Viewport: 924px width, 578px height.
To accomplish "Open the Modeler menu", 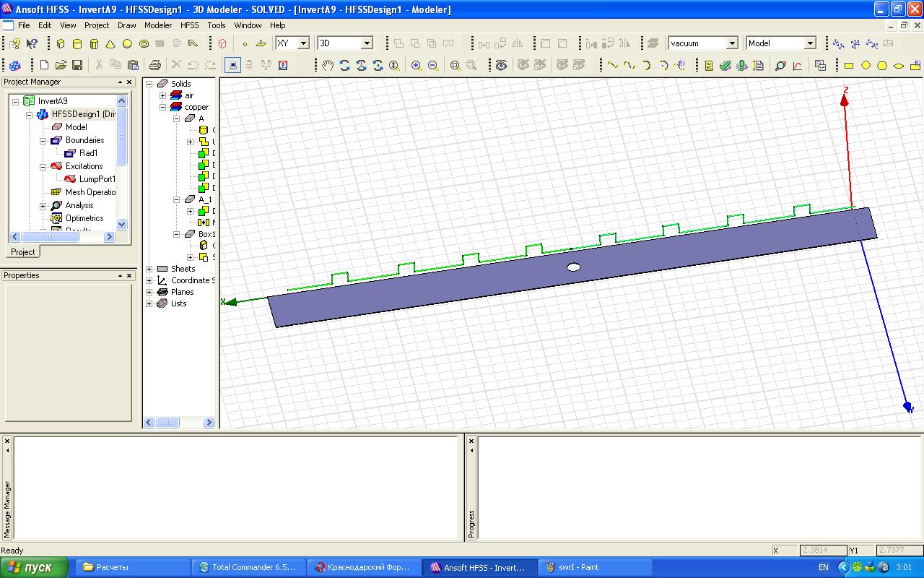I will click(x=158, y=25).
